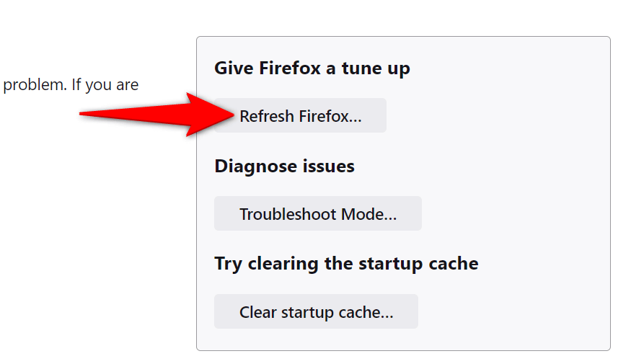This screenshot has width=631, height=364.
Task: Click the "Diagnose issues" heading
Action: coord(284,167)
